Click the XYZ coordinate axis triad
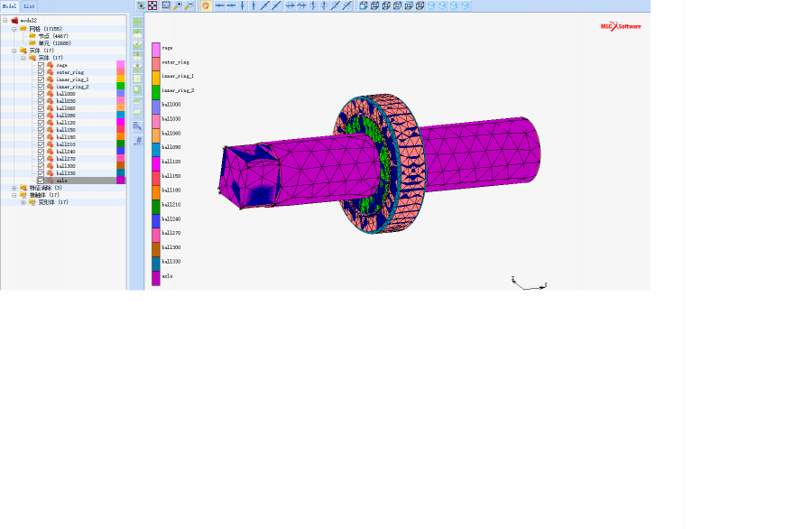Screen dimensions: 812x529 pos(529,283)
